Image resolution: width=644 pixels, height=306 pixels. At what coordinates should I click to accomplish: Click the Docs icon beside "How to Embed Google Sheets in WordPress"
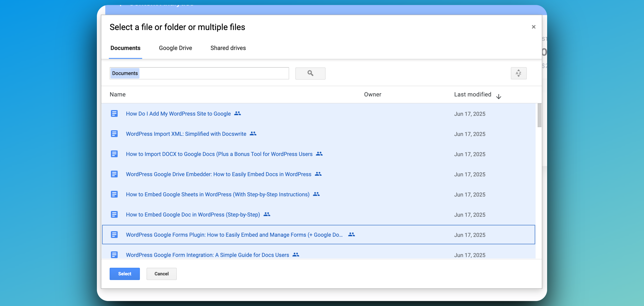click(x=115, y=194)
